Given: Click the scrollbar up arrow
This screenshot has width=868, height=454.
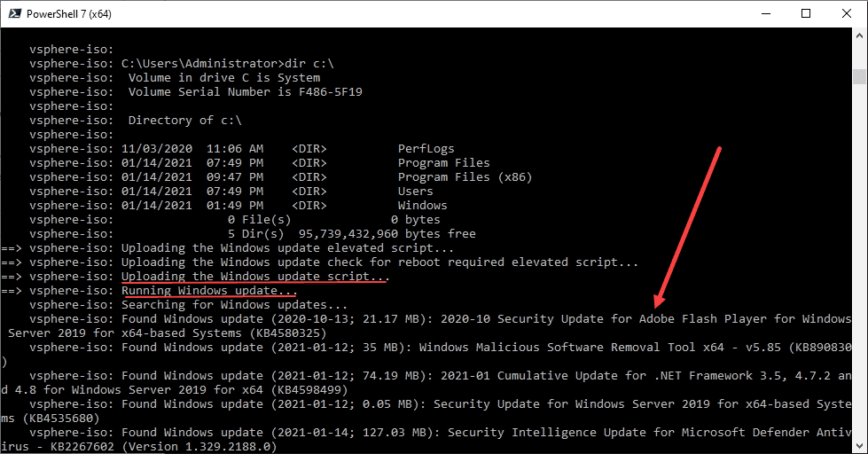Looking at the screenshot, I should (x=860, y=35).
